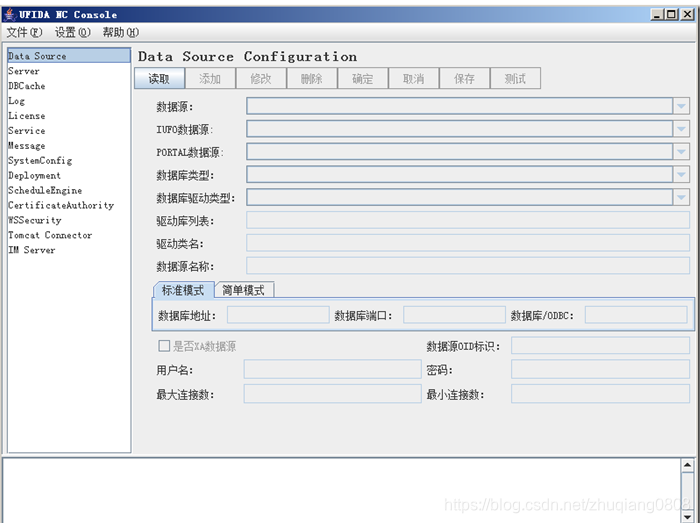Click the log panel scrollbar up arrow

click(x=688, y=465)
